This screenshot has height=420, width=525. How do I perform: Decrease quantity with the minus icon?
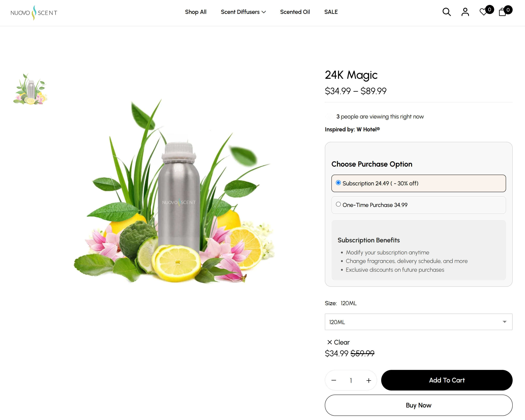[334, 380]
